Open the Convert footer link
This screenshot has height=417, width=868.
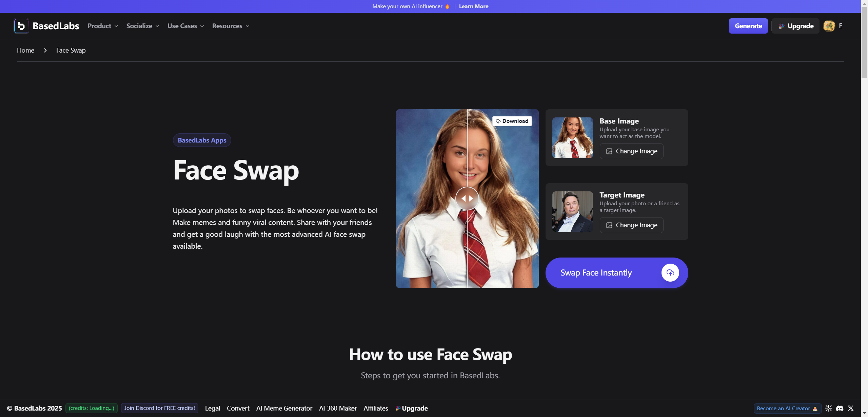coord(238,408)
